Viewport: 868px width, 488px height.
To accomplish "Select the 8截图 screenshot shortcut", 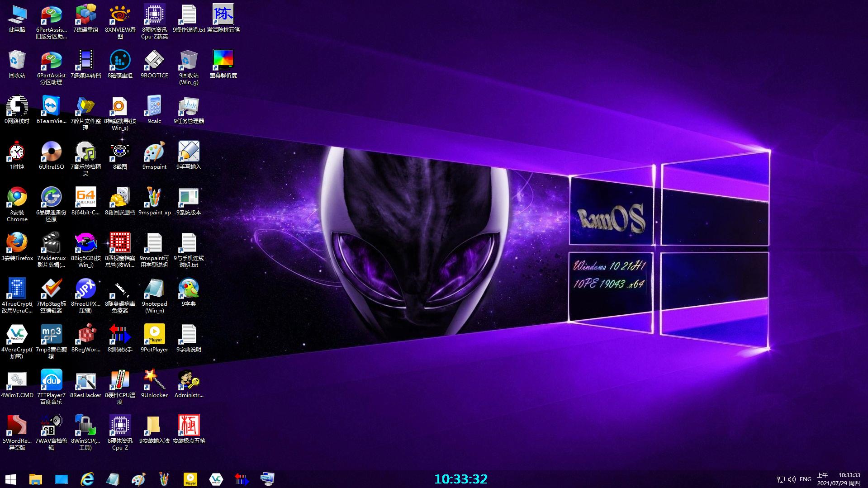I will point(120,156).
